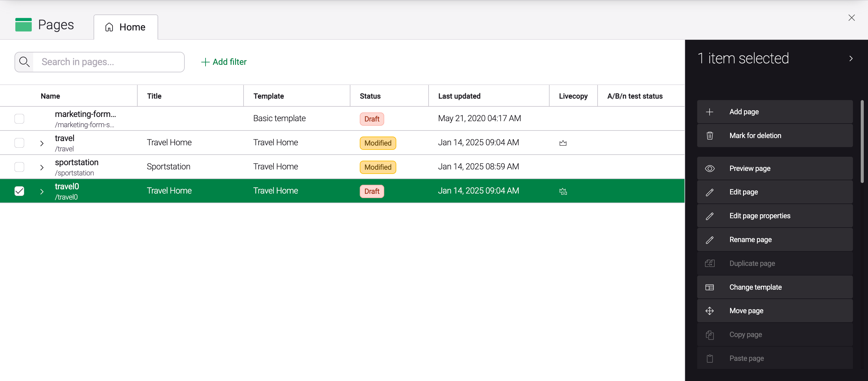
Task: Click the Change template layout icon
Action: 710,288
